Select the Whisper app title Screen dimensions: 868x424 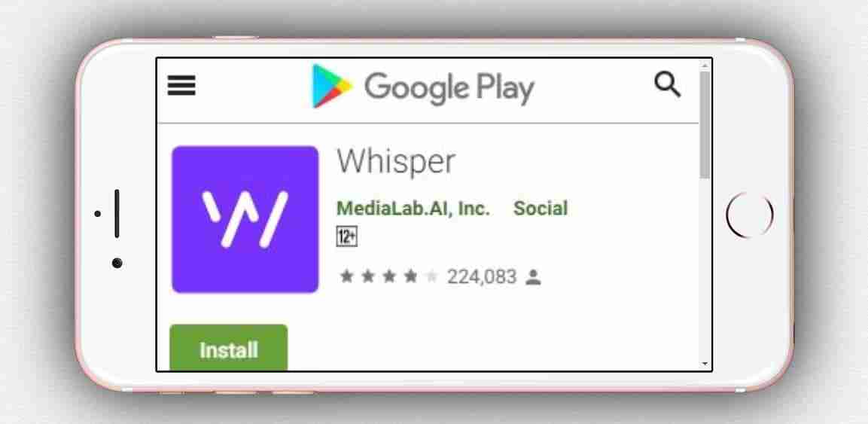point(396,162)
